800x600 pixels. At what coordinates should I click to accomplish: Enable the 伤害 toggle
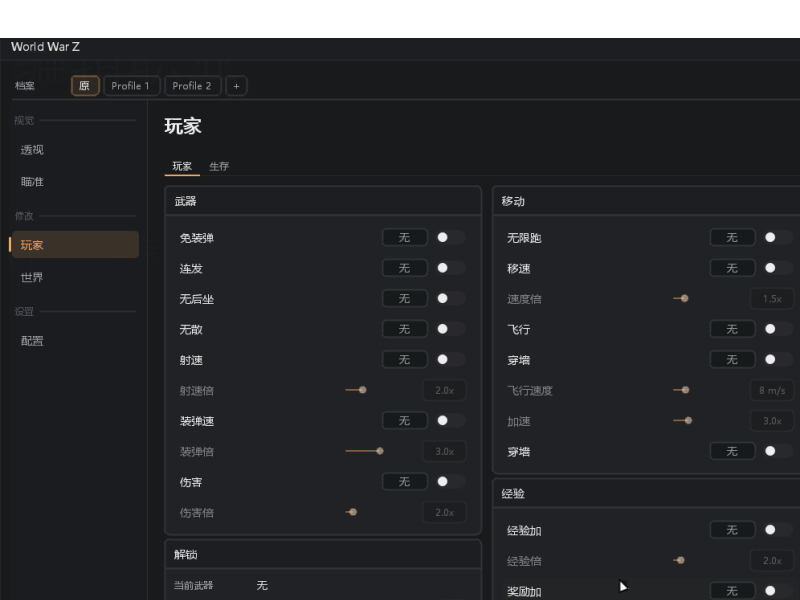click(x=451, y=482)
